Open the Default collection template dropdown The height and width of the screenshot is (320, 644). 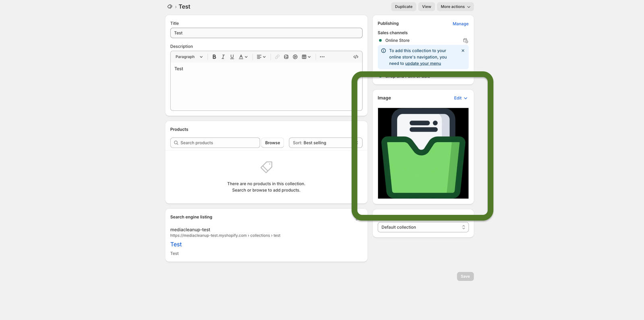pyautogui.click(x=423, y=227)
